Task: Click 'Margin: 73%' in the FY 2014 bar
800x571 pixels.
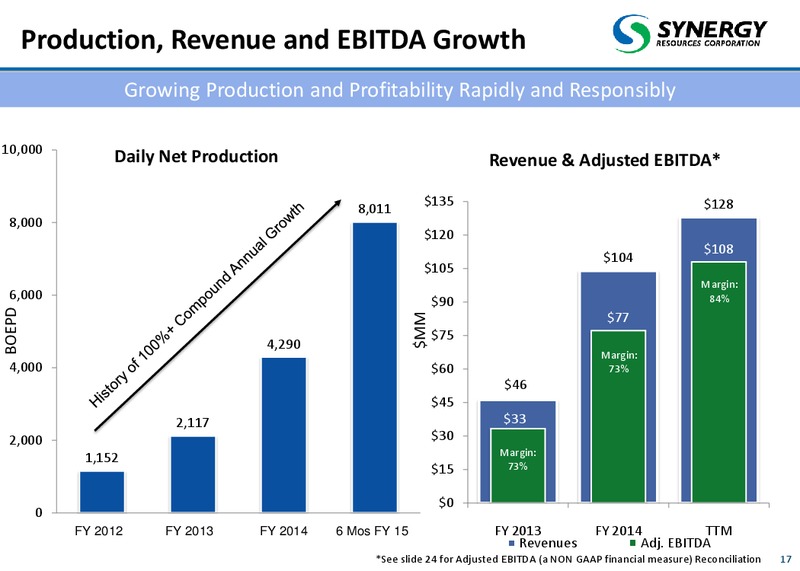Action: pyautogui.click(x=619, y=362)
